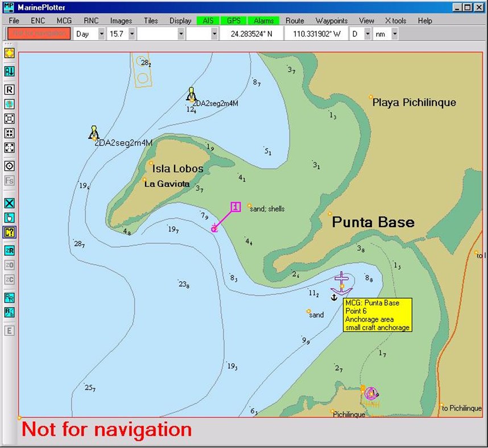Click the red Not for navigation button

39,34
